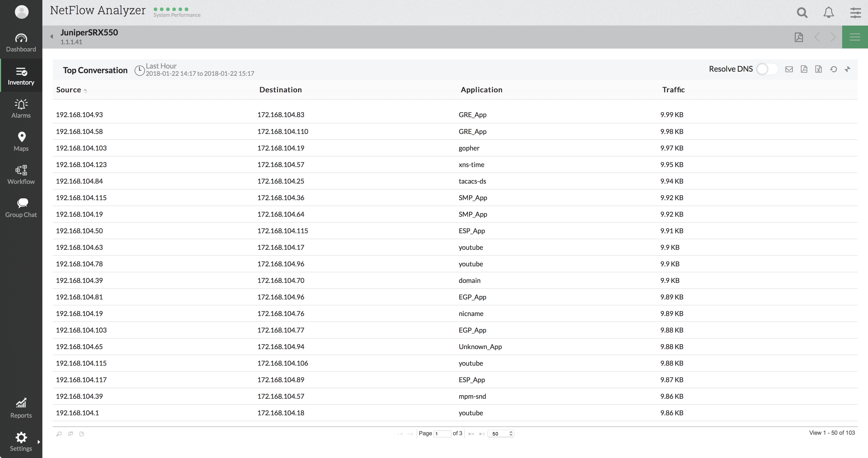Click the Last Hour clock icon

[139, 70]
